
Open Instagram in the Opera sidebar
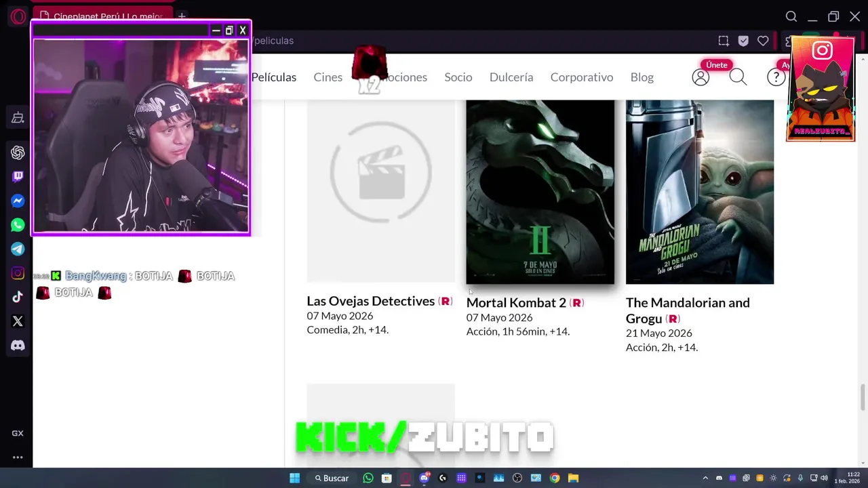click(18, 273)
